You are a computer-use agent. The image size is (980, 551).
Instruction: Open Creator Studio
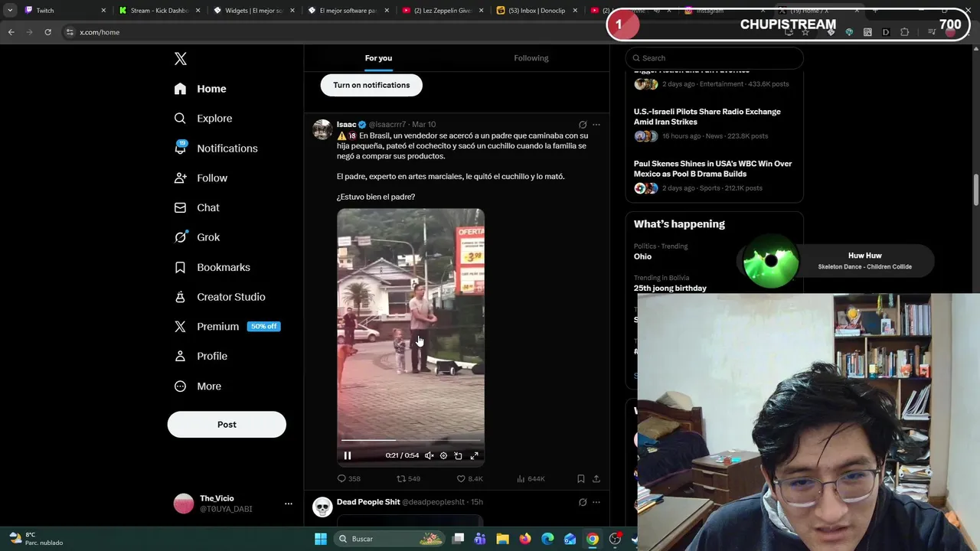[x=220, y=297]
